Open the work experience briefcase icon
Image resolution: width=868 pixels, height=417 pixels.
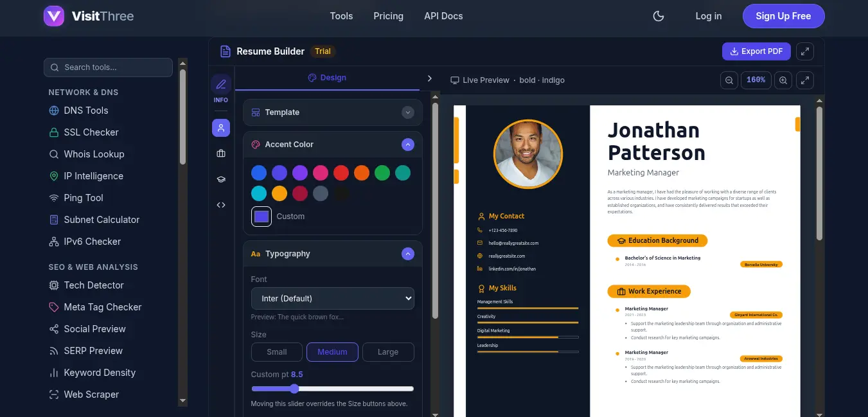pos(221,154)
